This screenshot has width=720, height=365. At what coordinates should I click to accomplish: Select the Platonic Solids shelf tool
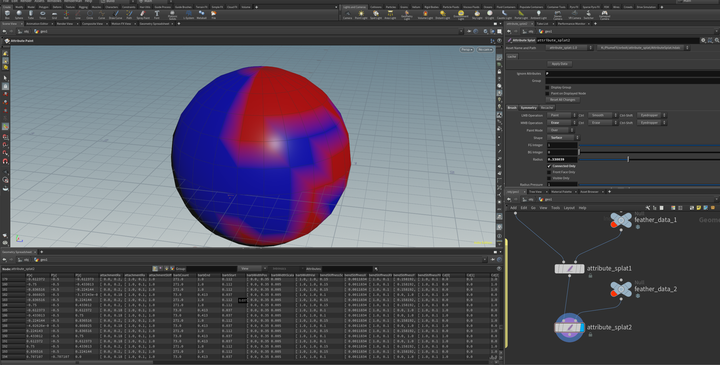tap(173, 15)
